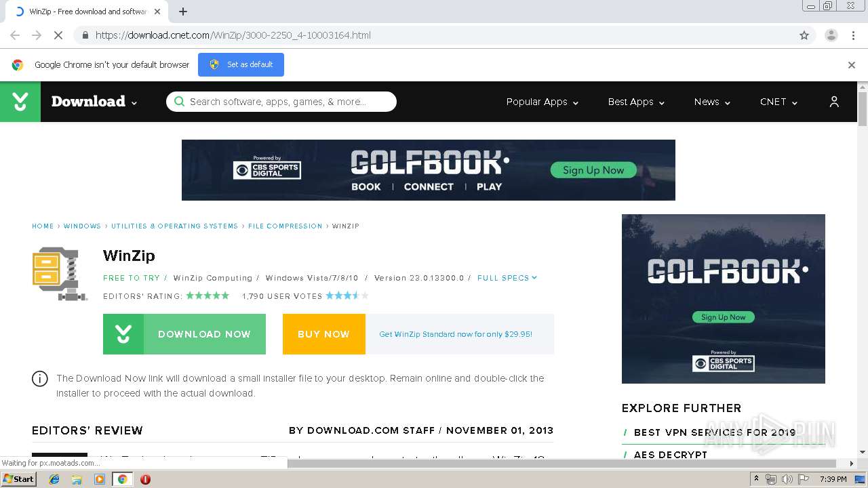
Task: Expand the Download dropdown menu
Action: 94,102
